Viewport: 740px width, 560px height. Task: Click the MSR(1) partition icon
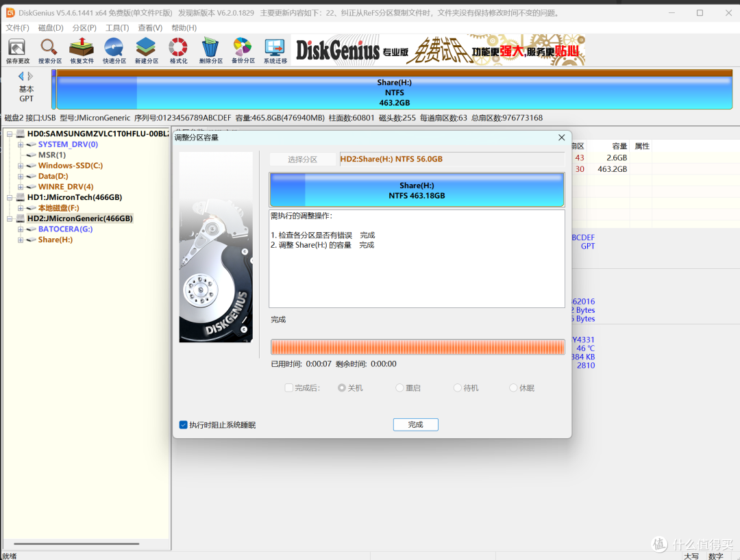[x=32, y=155]
